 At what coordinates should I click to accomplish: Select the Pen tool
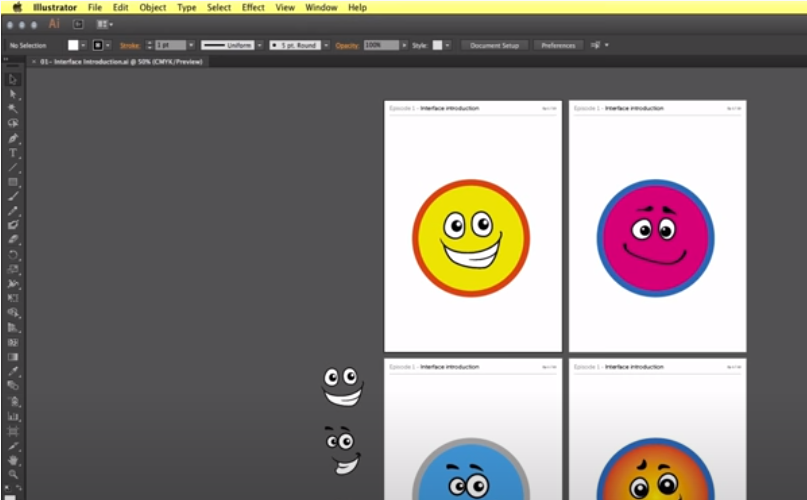[x=13, y=138]
